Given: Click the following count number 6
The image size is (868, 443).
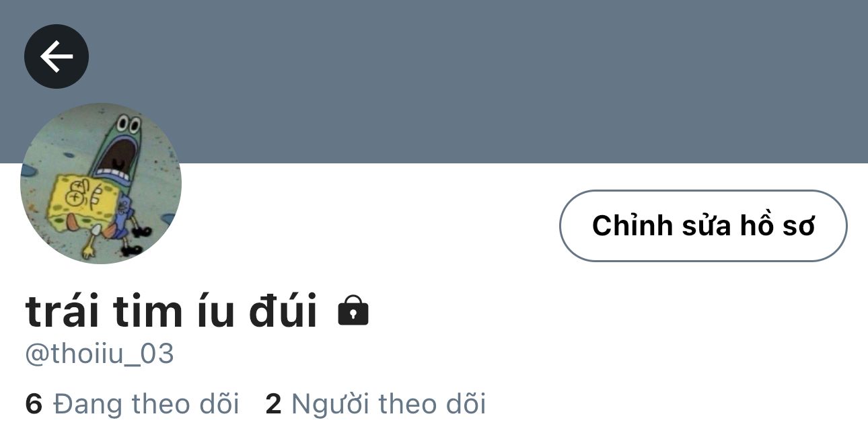Looking at the screenshot, I should pyautogui.click(x=34, y=404).
